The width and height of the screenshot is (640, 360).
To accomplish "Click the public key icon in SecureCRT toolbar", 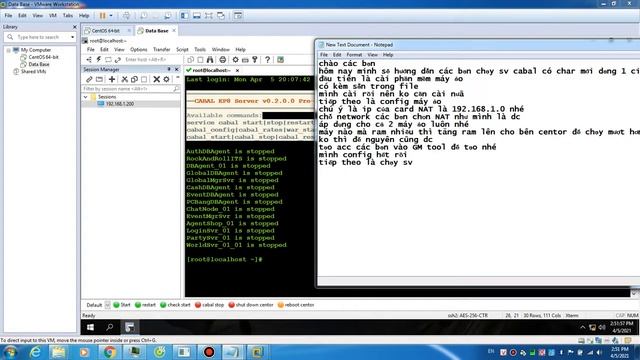I will tap(255, 60).
